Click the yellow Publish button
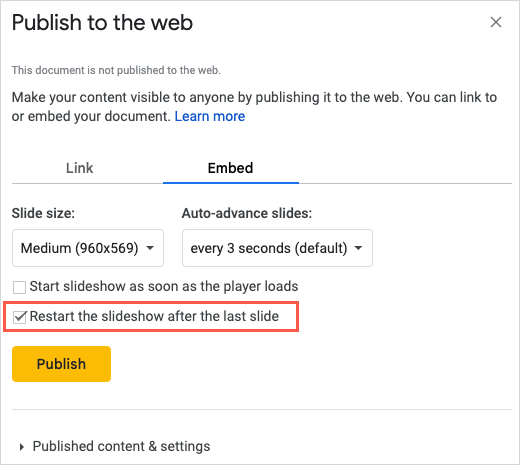520x465 pixels. tap(61, 364)
